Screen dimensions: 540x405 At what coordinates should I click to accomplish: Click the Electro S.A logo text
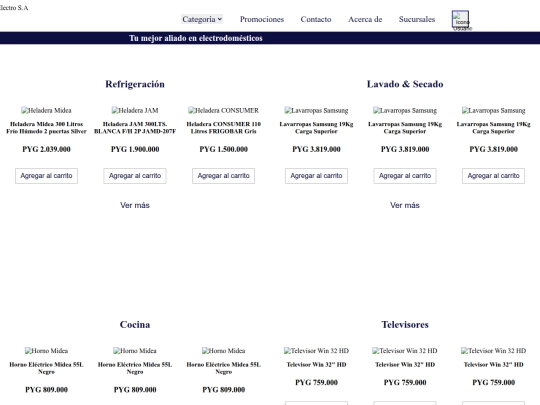click(14, 8)
